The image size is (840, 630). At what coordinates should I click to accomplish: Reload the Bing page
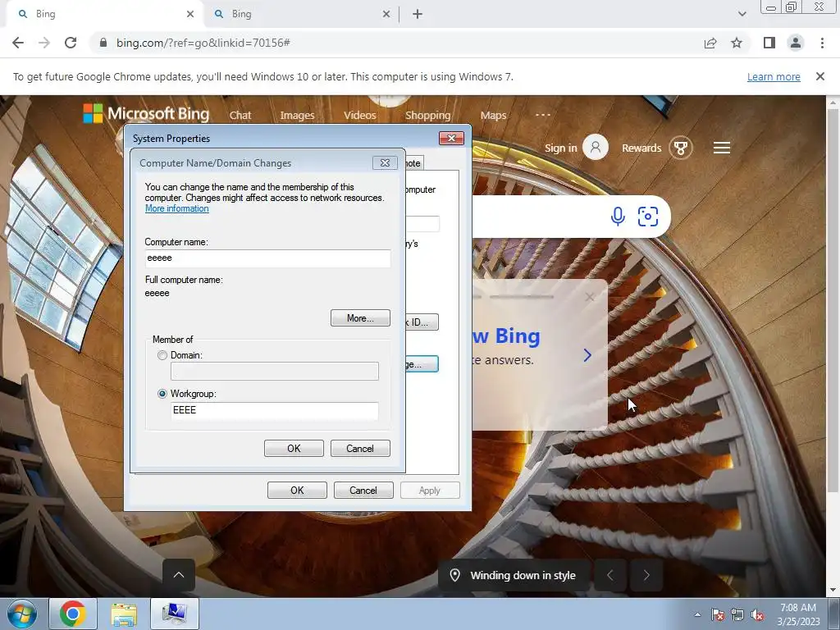coord(71,43)
